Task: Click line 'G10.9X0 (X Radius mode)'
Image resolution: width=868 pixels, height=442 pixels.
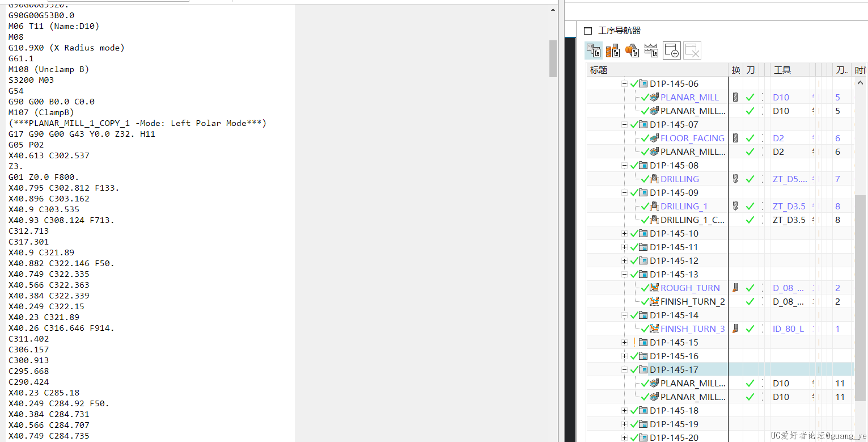Action: [x=66, y=48]
